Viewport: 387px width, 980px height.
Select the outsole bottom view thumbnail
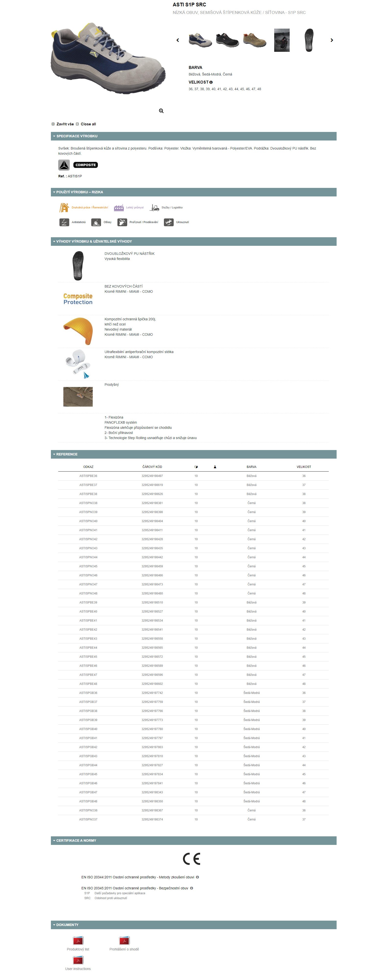point(309,40)
